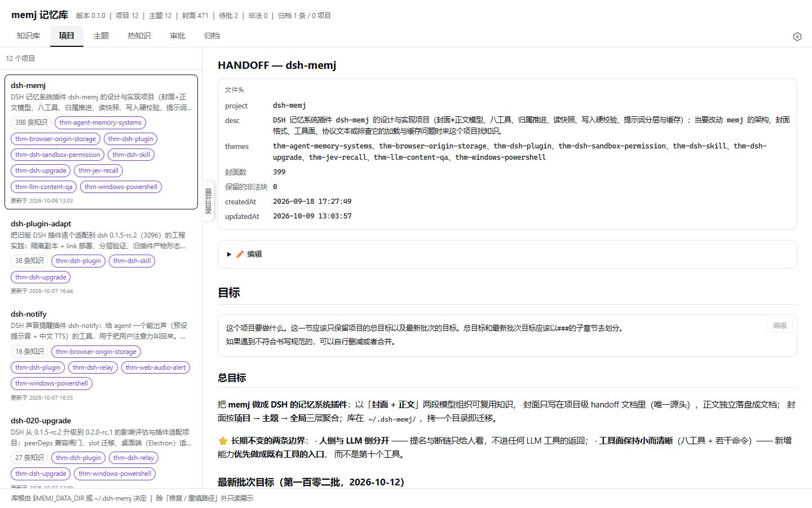Click thm-dsh-plugin tag in dsh-notify card
This screenshot has height=508, width=812.
[38, 367]
